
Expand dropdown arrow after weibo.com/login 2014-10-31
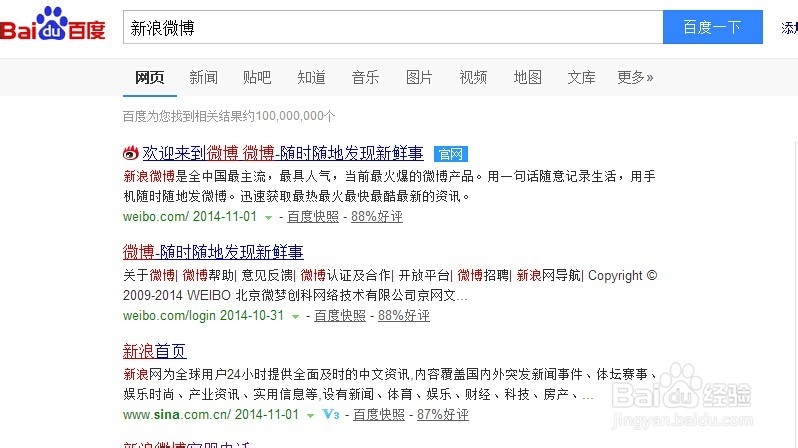pyautogui.click(x=295, y=317)
